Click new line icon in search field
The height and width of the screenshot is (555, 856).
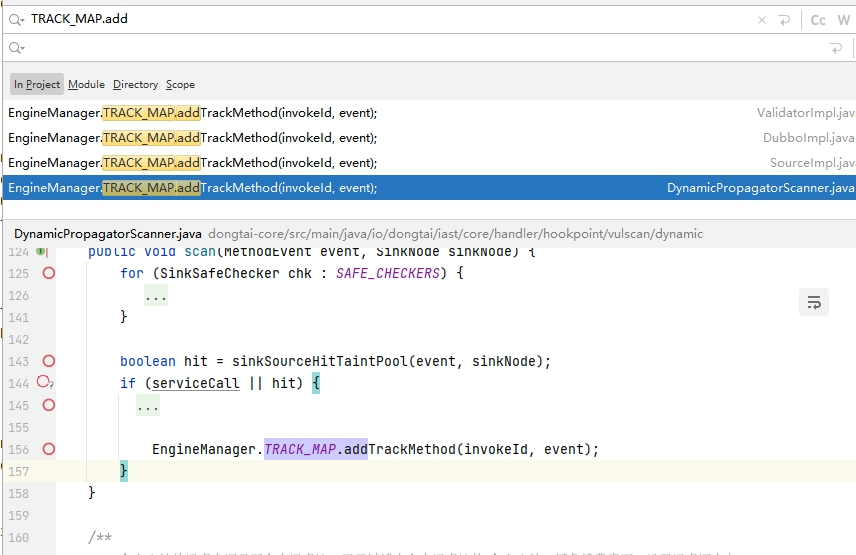tap(785, 19)
